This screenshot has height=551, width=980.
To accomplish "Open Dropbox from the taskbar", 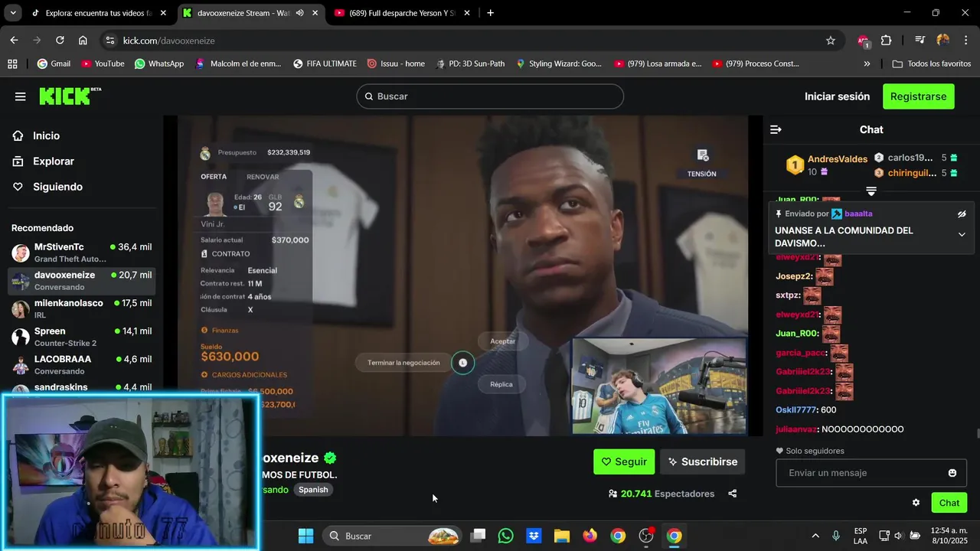I will (x=534, y=536).
